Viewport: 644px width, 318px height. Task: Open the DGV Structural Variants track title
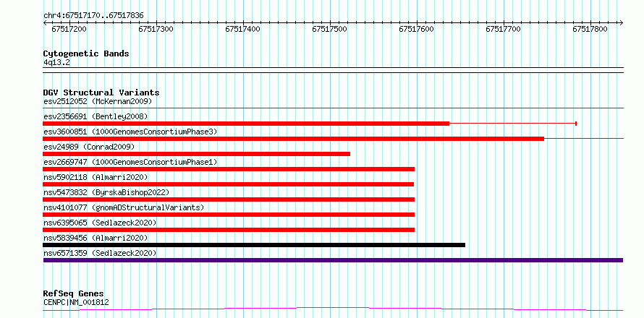click(101, 93)
